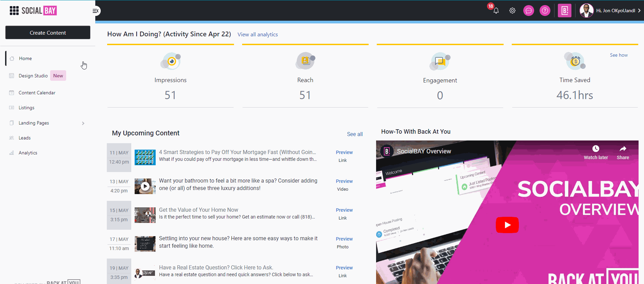Preview the Get the Value of Your Home post
Screen dimensions: 644x284
pyautogui.click(x=344, y=210)
